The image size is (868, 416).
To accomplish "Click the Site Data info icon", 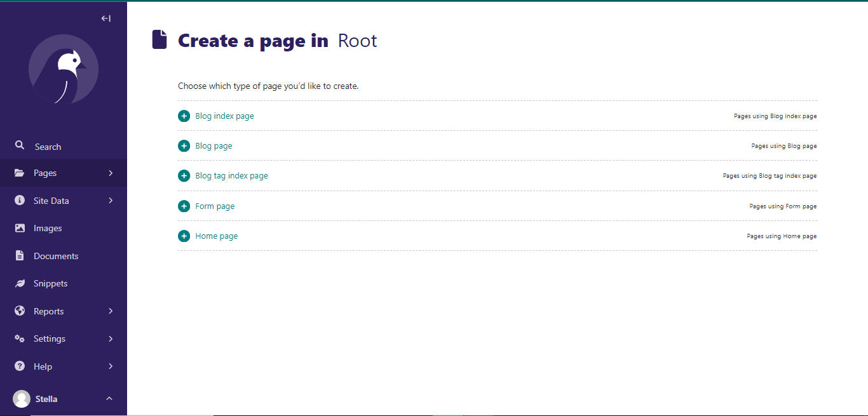I will [19, 200].
